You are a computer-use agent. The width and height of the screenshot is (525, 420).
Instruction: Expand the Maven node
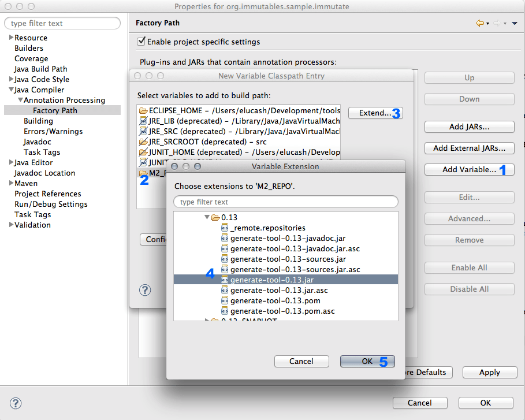pyautogui.click(x=11, y=183)
